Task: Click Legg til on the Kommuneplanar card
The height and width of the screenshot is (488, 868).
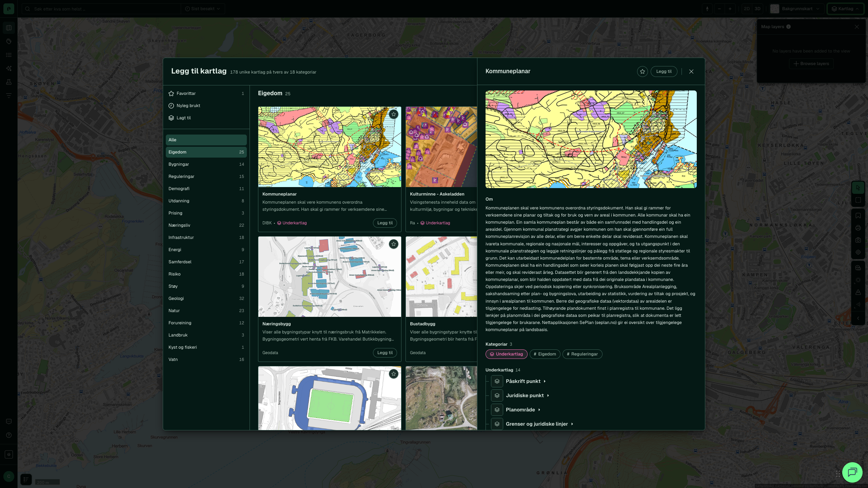Action: (x=385, y=223)
